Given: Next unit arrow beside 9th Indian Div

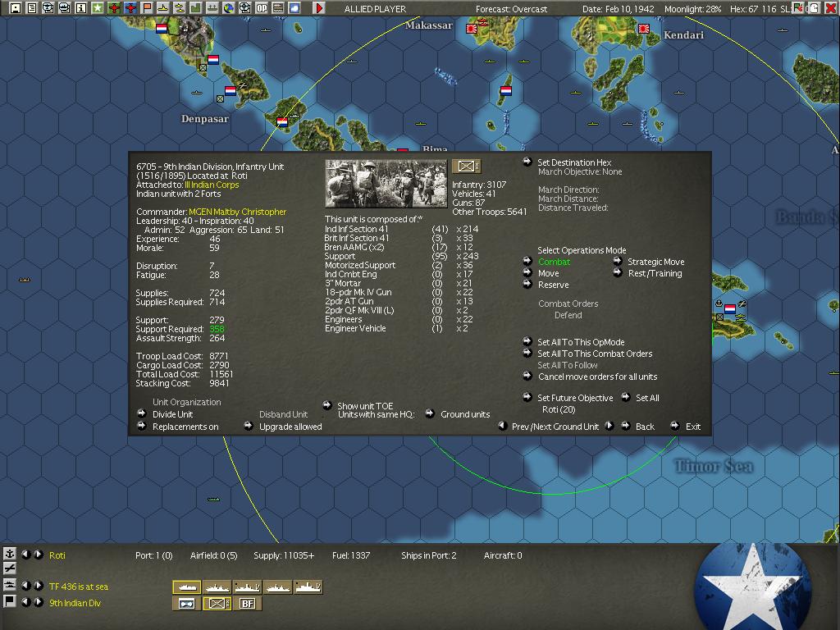Looking at the screenshot, I should [x=38, y=601].
